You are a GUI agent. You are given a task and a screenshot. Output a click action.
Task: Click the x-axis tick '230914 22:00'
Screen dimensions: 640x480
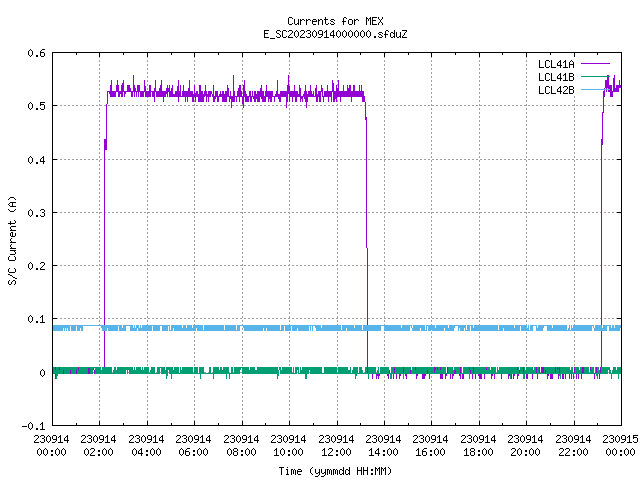[x=573, y=446]
